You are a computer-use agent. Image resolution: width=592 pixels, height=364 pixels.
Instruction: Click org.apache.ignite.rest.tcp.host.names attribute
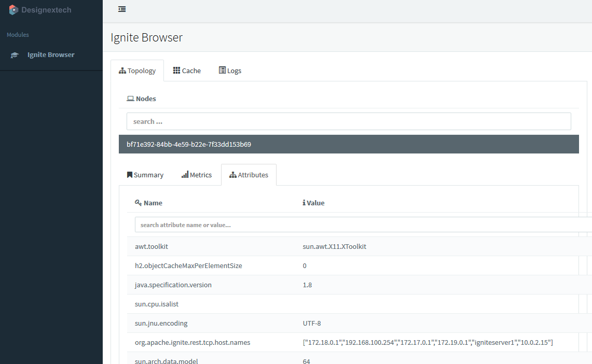tap(192, 343)
